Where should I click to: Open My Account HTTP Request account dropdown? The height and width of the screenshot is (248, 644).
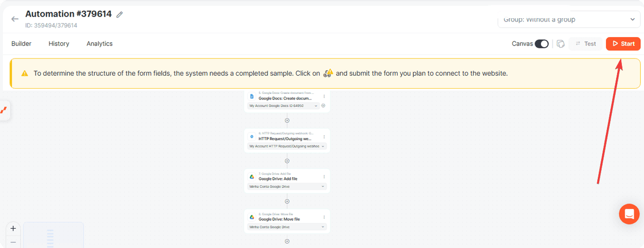287,146
